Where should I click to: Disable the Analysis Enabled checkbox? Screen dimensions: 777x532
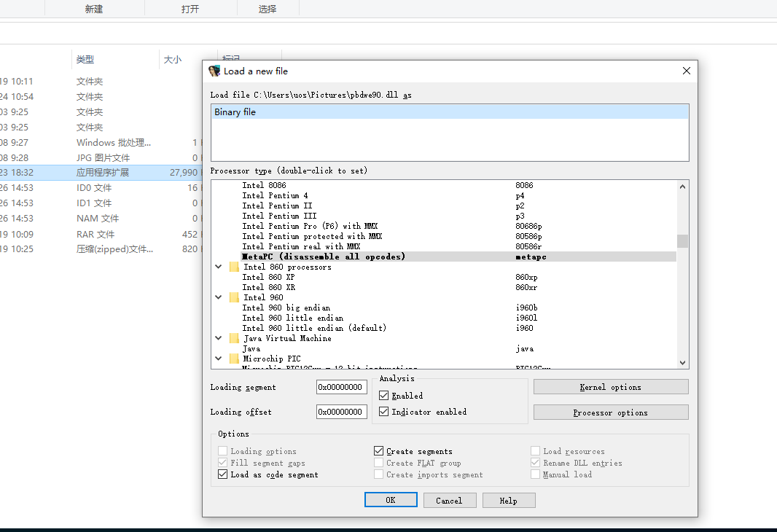coord(383,395)
